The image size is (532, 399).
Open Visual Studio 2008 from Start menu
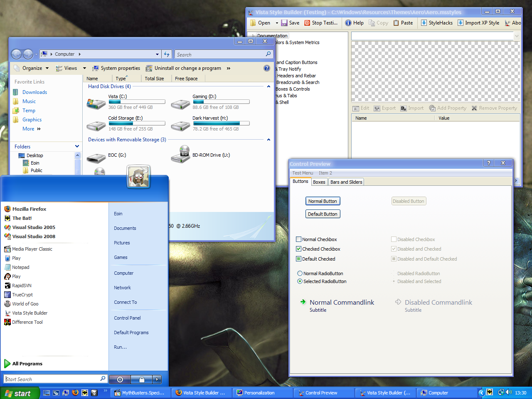30,236
